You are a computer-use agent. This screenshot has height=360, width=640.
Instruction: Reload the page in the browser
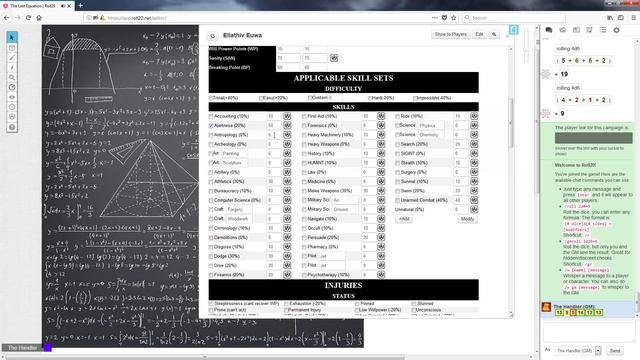[x=28, y=18]
